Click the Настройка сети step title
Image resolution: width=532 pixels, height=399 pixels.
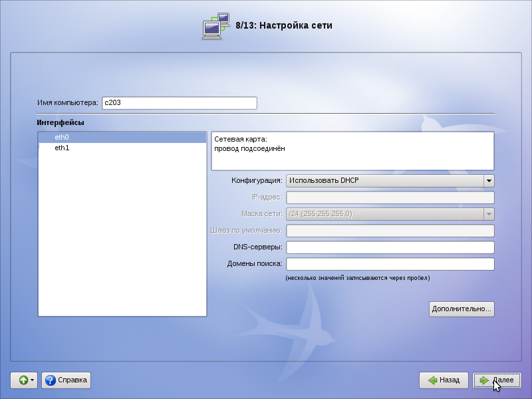pos(284,26)
